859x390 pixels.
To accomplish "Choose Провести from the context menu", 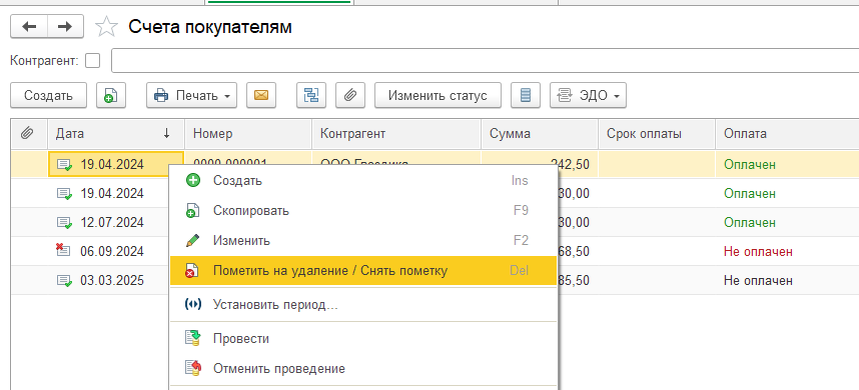I will pos(363,339).
